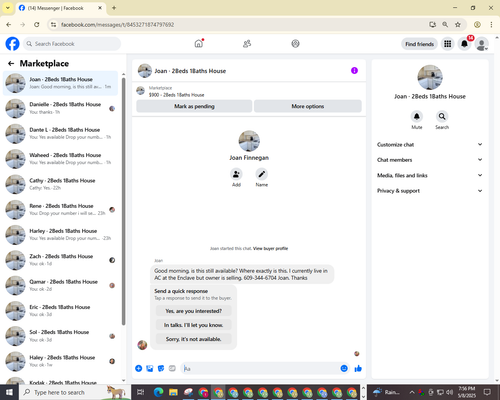500x400 pixels.
Task: Click Find friends button
Action: pos(419,44)
